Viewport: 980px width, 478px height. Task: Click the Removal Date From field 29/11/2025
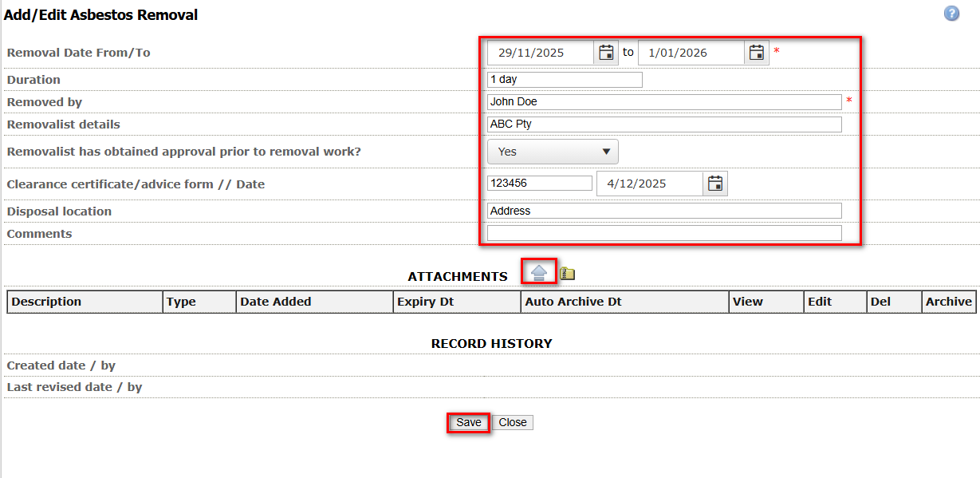(541, 53)
